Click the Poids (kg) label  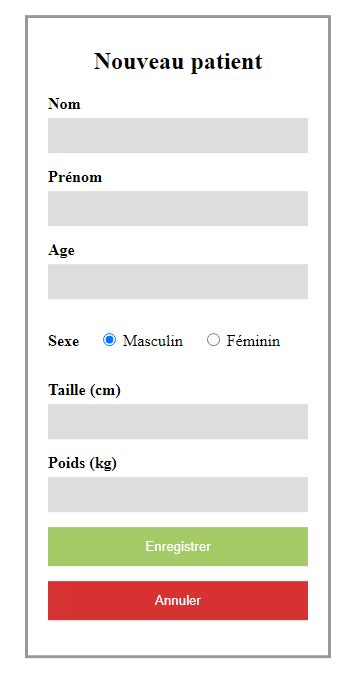point(82,463)
